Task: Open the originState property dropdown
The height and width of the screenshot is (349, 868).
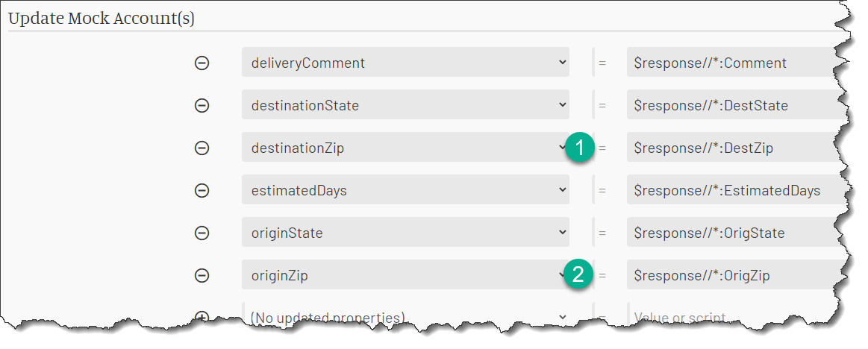Action: click(x=405, y=233)
